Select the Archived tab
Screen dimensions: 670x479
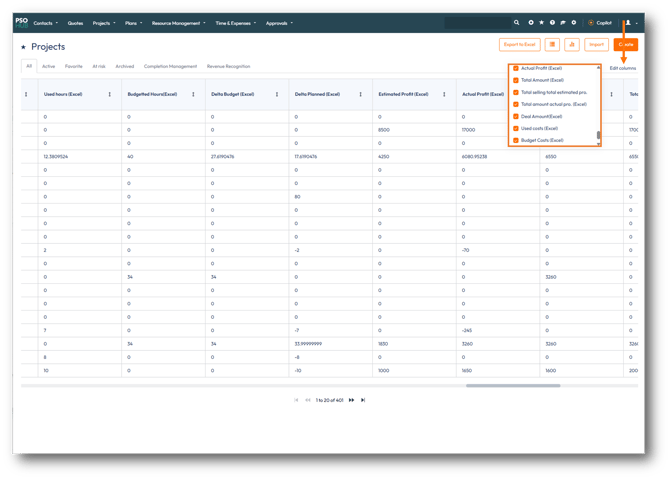(x=124, y=66)
